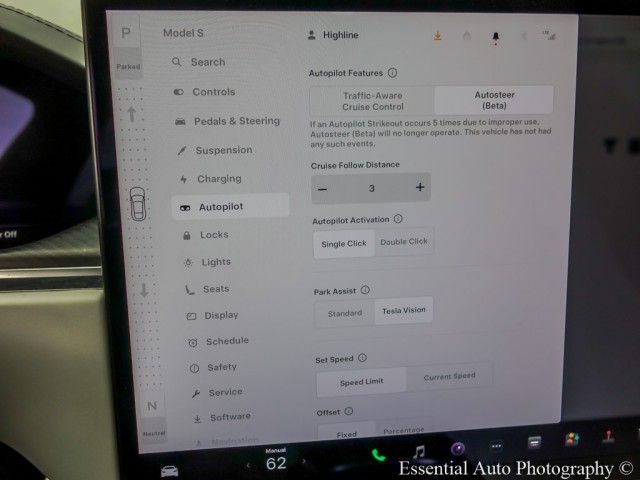Go to the Locks settings menu
Viewport: 640px width, 480px height.
tap(213, 235)
